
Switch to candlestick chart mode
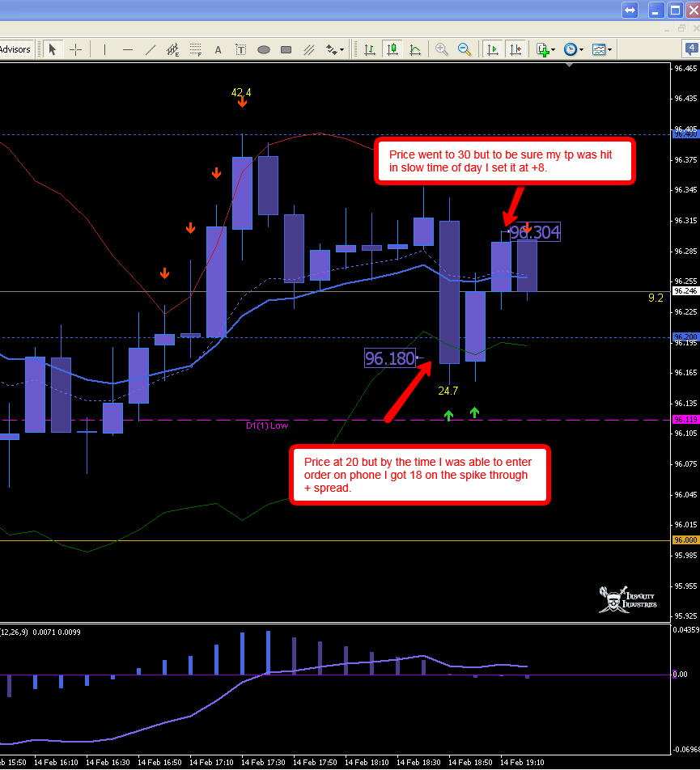392,49
